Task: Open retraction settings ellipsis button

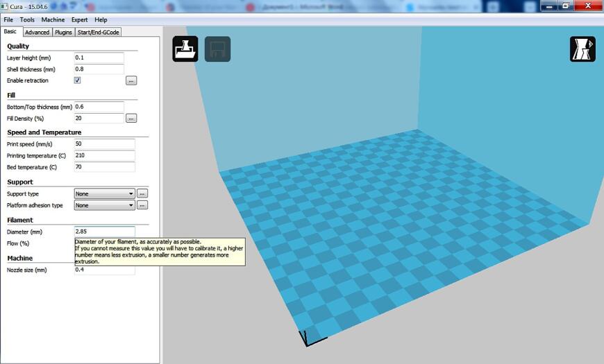Action: pos(131,80)
